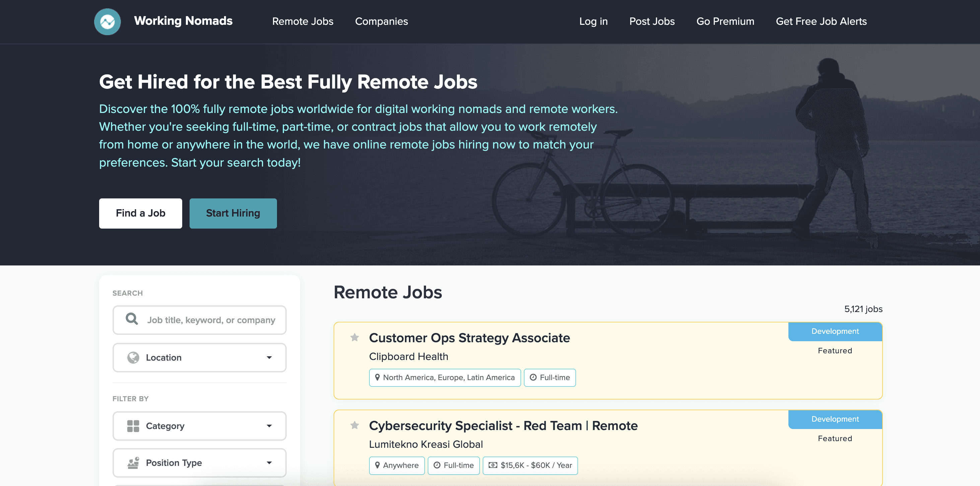Click the clock icon on Full-time tag

click(x=436, y=465)
